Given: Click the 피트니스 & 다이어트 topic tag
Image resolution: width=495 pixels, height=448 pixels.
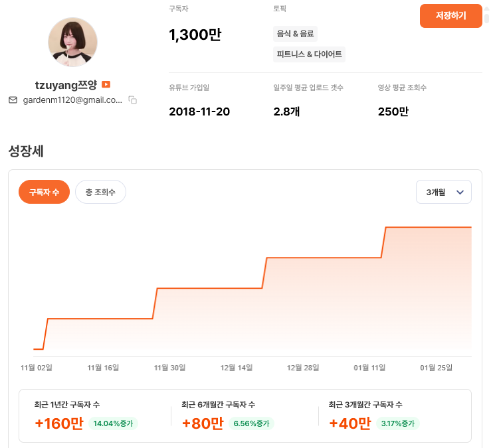Looking at the screenshot, I should point(309,54).
